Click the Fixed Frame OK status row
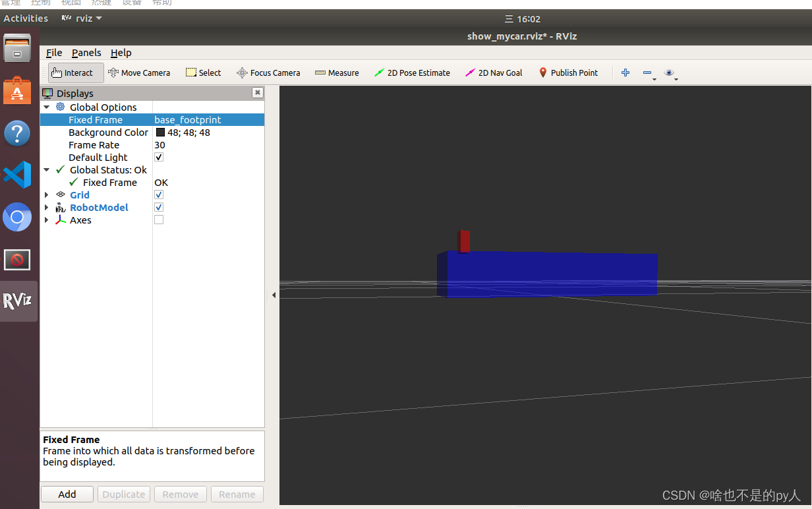 pyautogui.click(x=152, y=182)
